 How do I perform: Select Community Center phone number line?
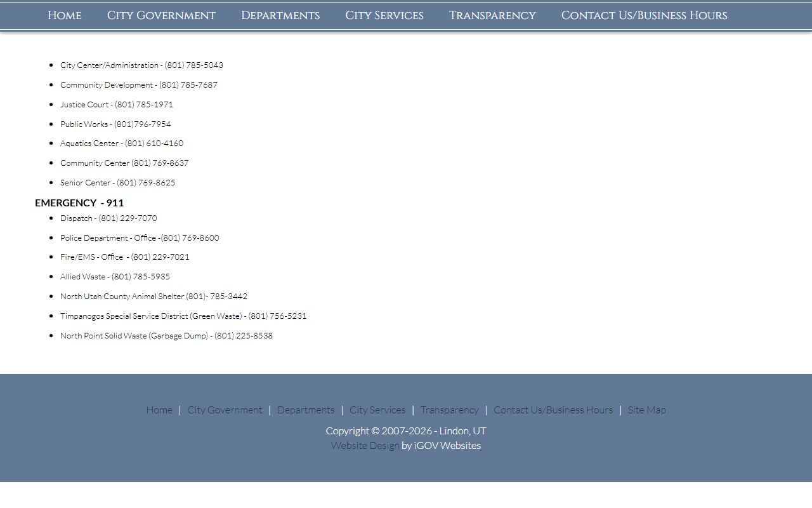pyautogui.click(x=124, y=163)
